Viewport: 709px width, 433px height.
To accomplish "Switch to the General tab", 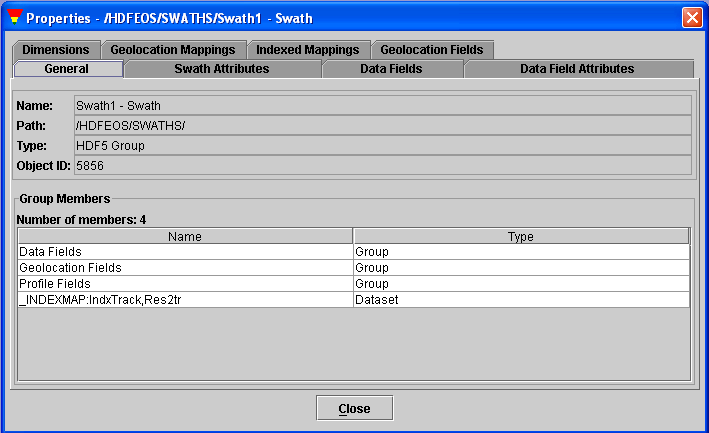I will [x=67, y=69].
